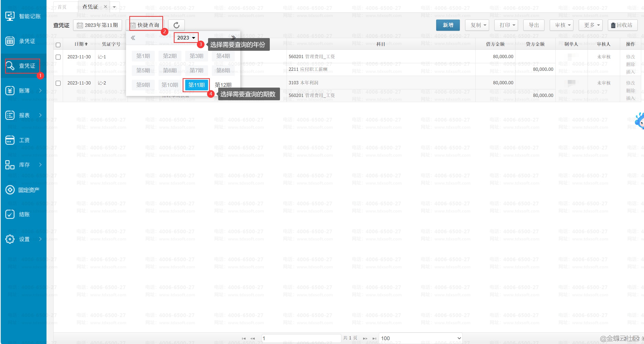The image size is (644, 344).
Task: Tick the select-all checkbox in the header
Action: point(58,45)
